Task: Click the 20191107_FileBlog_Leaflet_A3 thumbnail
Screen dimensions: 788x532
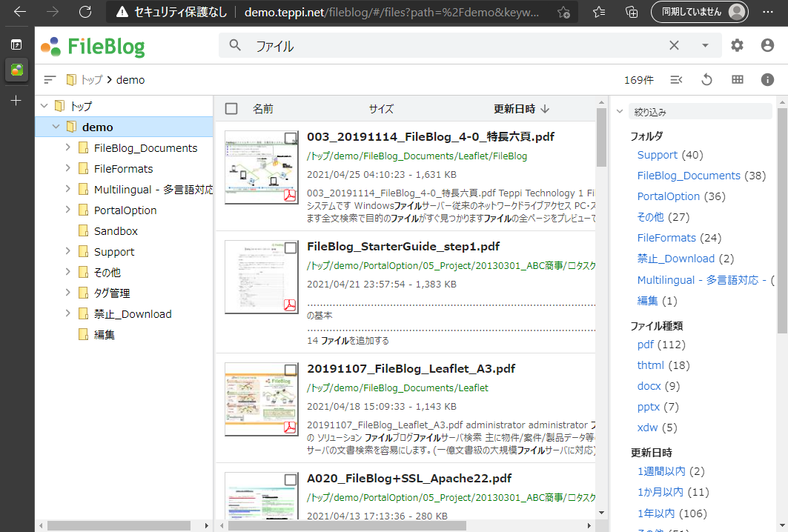Action: coord(262,399)
